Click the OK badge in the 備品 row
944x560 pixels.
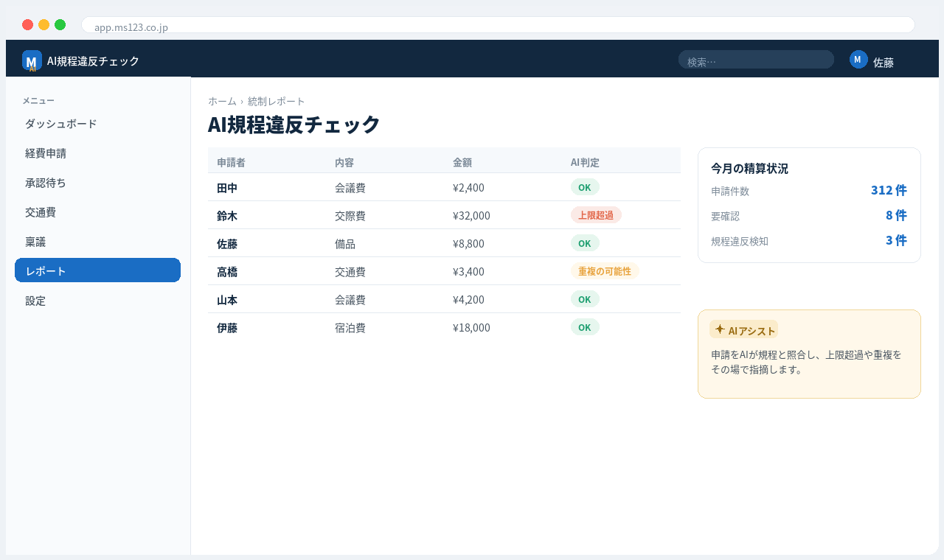pos(585,243)
